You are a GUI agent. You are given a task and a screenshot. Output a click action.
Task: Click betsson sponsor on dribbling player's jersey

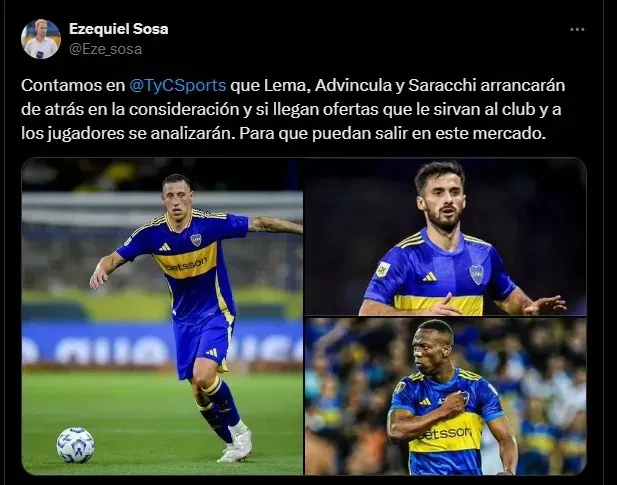pos(186,265)
